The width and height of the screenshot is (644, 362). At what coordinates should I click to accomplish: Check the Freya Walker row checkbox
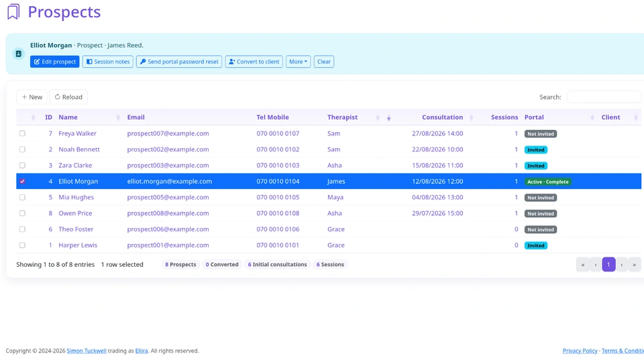[22, 133]
